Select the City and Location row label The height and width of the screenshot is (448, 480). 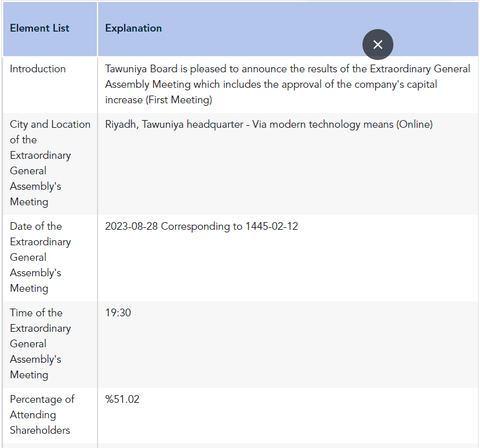[x=50, y=163]
